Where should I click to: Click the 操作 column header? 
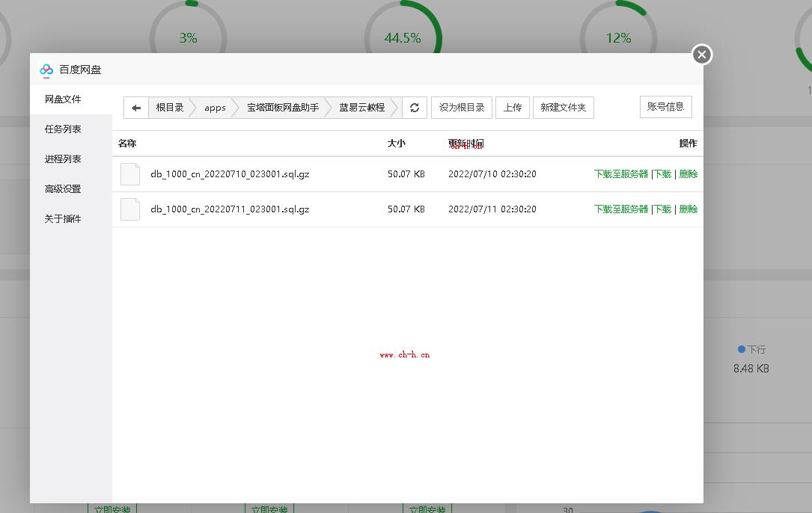[689, 144]
